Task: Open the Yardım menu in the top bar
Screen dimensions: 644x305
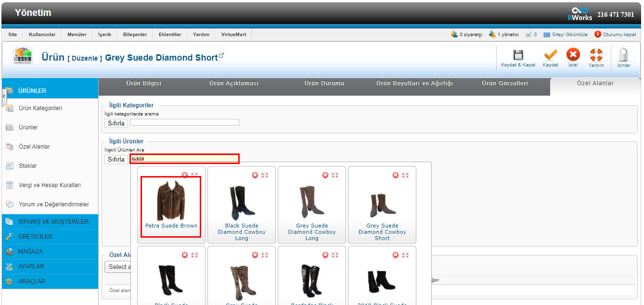Action: pos(201,35)
